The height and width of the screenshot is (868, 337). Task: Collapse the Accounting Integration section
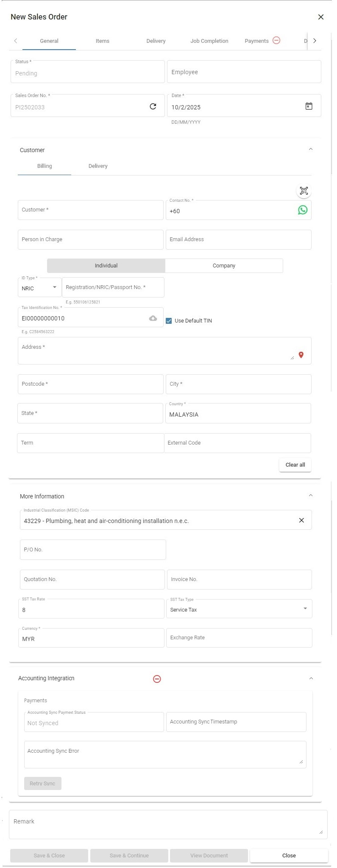tap(311, 679)
